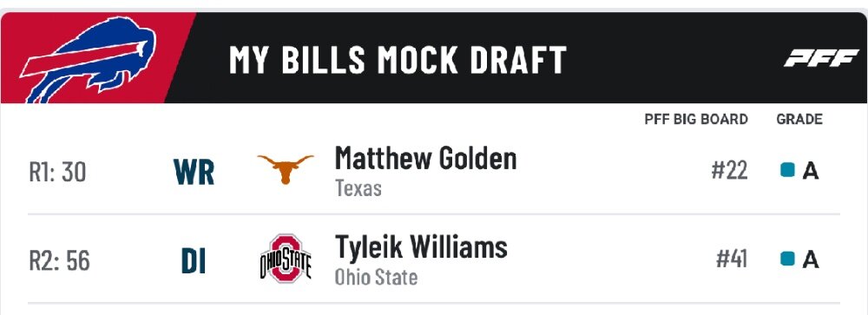Screen dimensions: 868x315
Task: Click the PFF logo in header
Action: (x=820, y=57)
